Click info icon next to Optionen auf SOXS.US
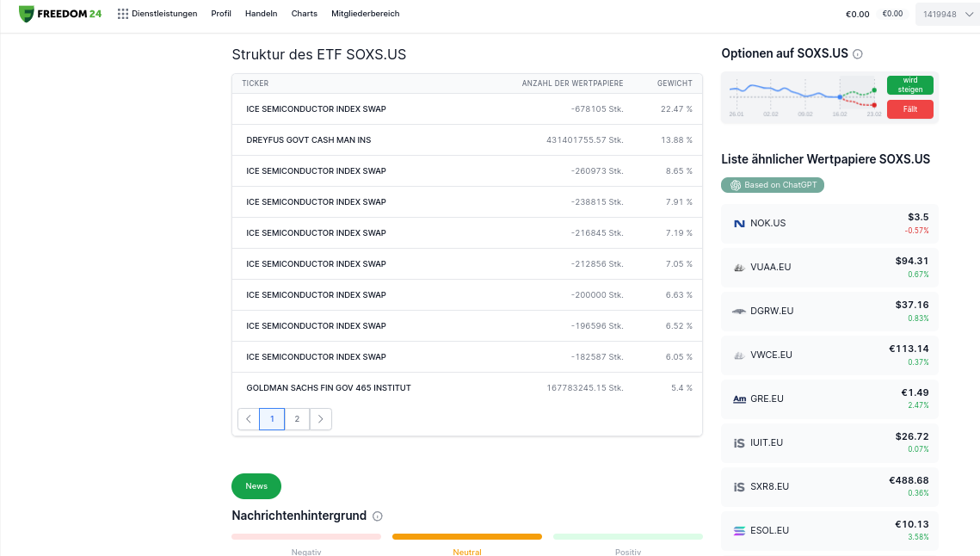 (x=858, y=54)
